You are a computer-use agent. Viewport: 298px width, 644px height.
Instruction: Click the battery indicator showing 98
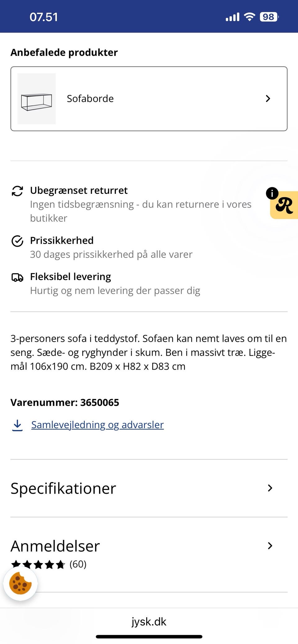pos(268,16)
